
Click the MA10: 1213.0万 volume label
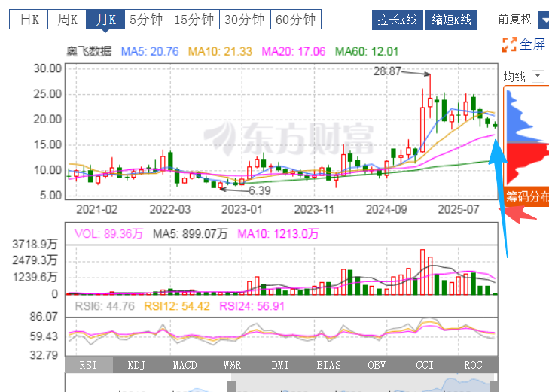coord(278,233)
